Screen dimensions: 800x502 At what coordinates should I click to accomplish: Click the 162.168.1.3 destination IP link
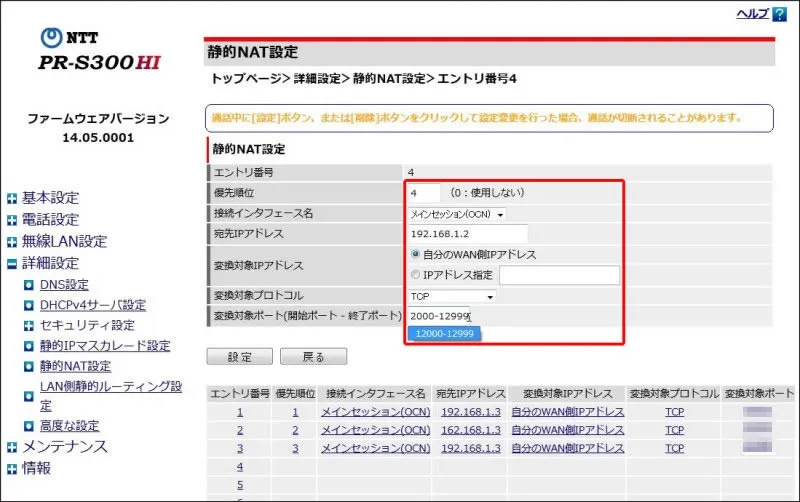[x=471, y=430]
